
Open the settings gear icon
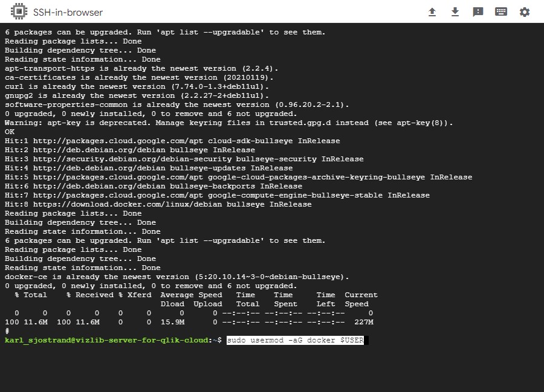pos(524,12)
